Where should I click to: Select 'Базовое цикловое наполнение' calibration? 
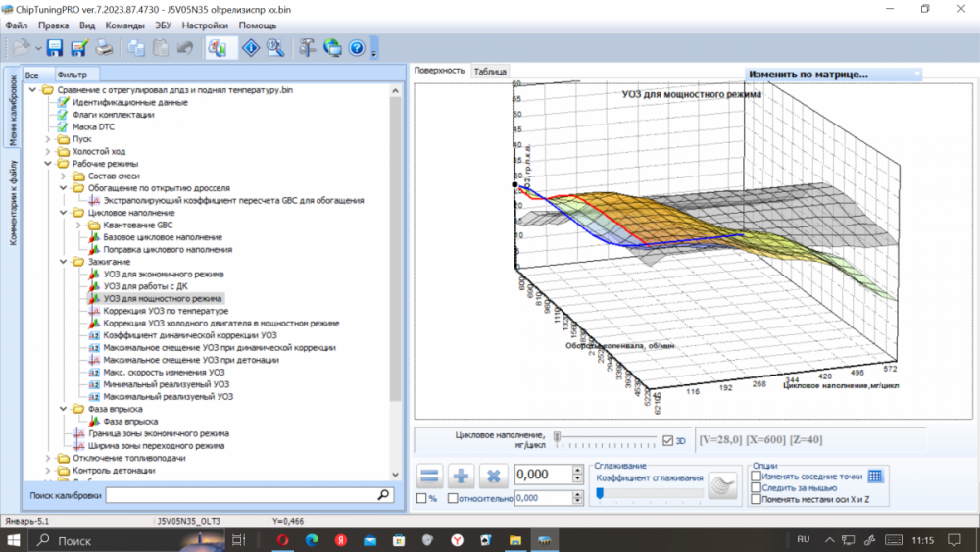pyautogui.click(x=162, y=237)
